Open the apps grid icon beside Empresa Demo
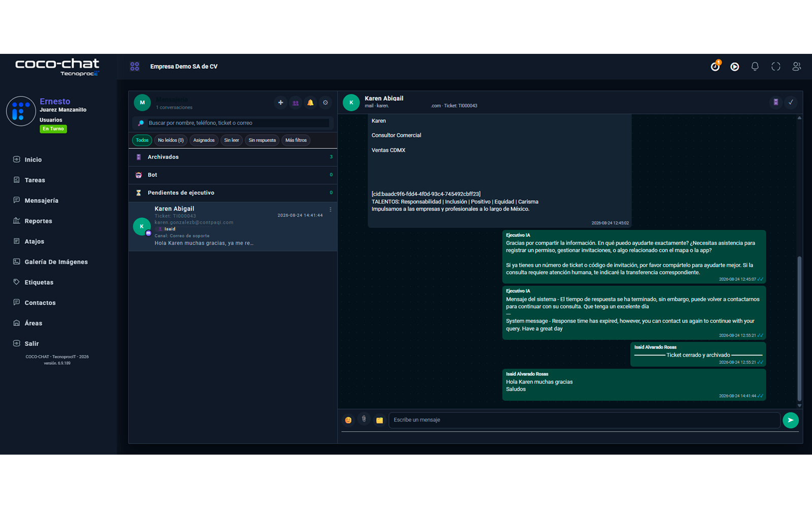The image size is (812, 508). point(134,67)
